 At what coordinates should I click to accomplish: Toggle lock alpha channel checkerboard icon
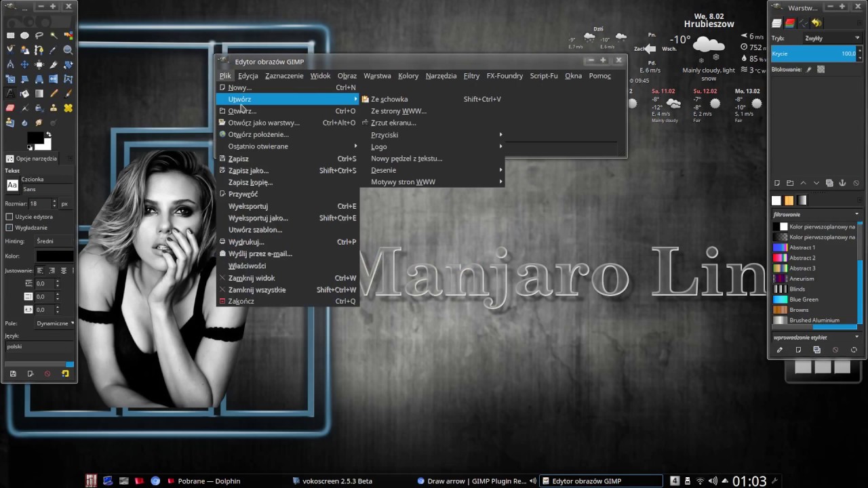tap(821, 70)
